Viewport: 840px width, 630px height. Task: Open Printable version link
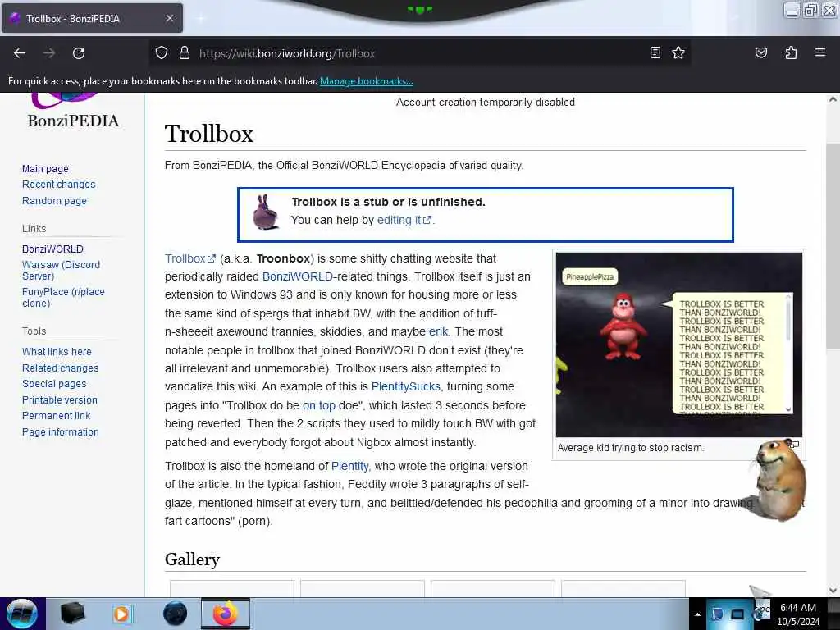59,400
